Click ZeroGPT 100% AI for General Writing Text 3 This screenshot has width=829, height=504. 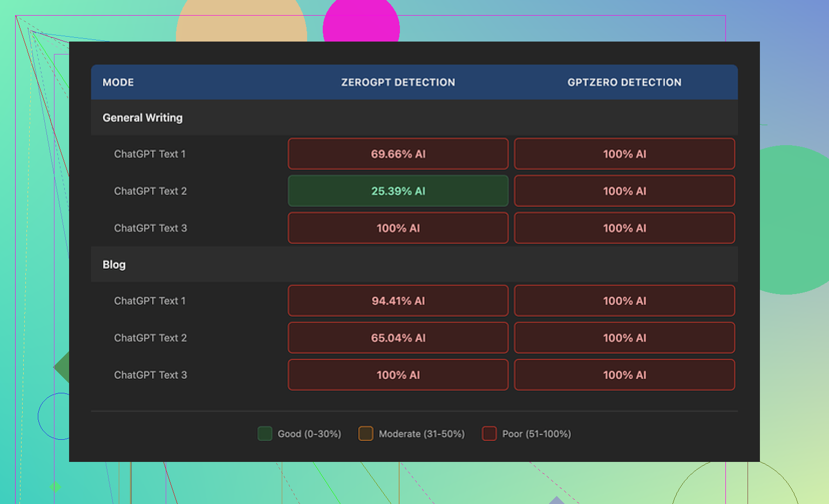[x=398, y=228]
